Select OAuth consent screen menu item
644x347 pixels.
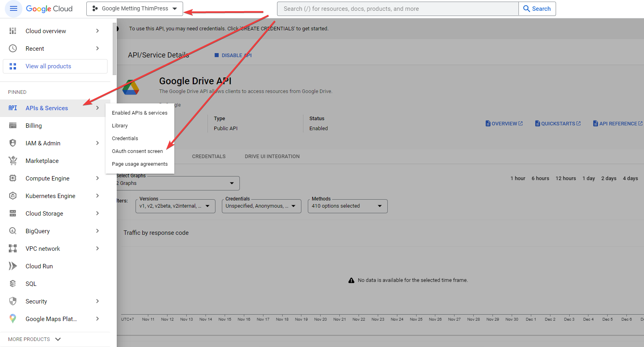tap(140, 151)
